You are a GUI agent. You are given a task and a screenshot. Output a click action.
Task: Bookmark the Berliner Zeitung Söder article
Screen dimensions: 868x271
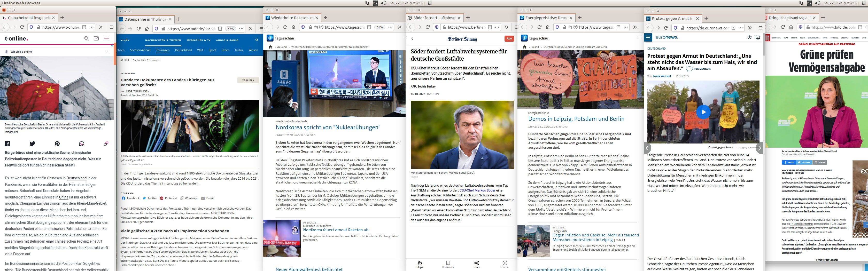448,264
